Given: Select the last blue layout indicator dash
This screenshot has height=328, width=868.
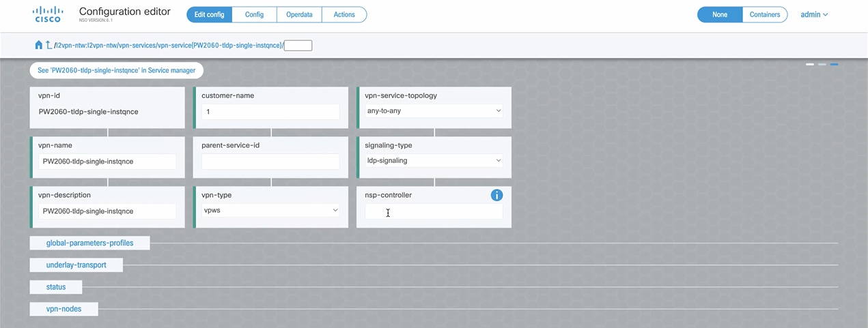Looking at the screenshot, I should click(x=835, y=64).
